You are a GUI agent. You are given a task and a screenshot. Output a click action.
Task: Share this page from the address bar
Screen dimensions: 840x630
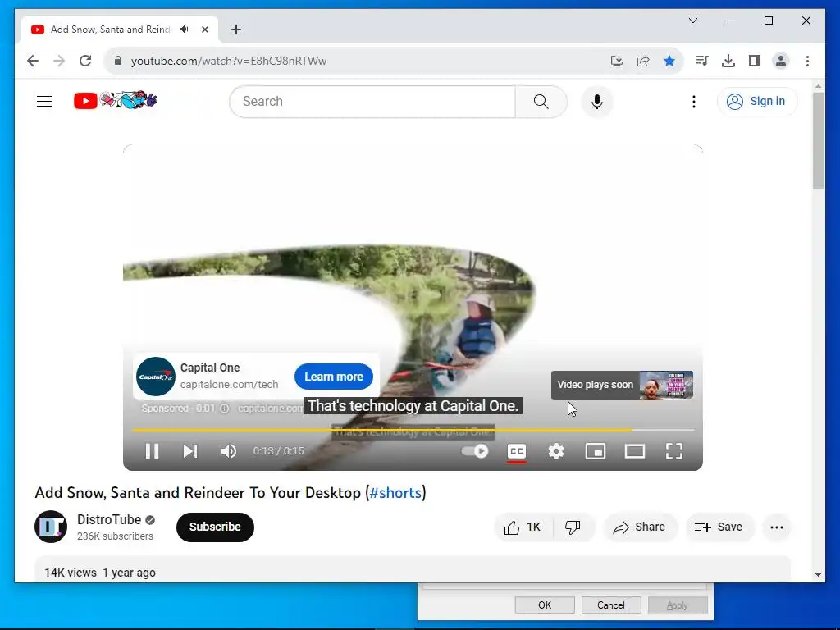pos(643,61)
